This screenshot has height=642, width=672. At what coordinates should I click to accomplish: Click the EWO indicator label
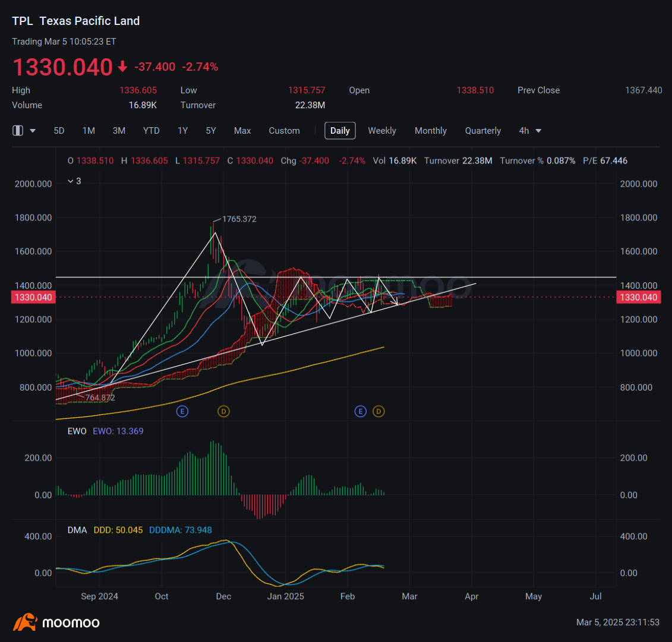pos(77,431)
